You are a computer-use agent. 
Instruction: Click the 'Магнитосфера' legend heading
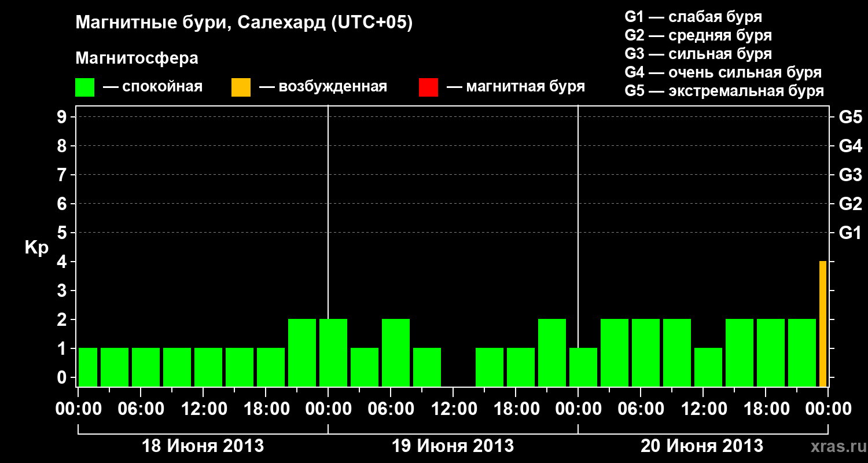137,58
